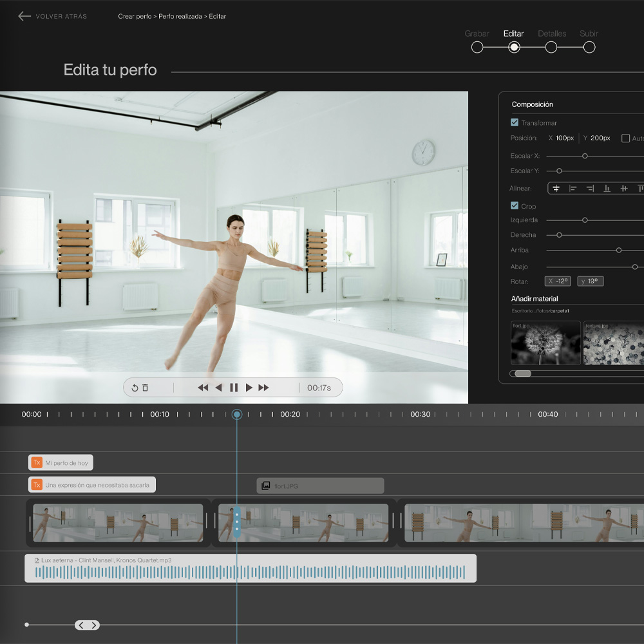Select the textura.jpg thumbnail
The height and width of the screenshot is (644, 644).
pos(614,343)
